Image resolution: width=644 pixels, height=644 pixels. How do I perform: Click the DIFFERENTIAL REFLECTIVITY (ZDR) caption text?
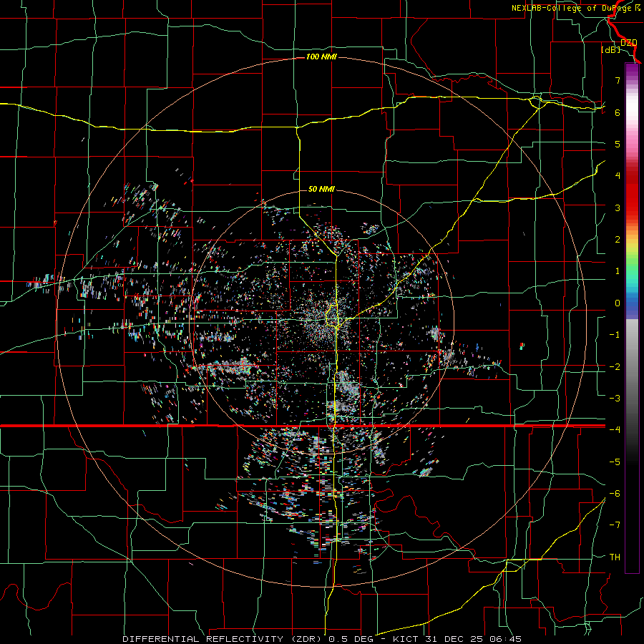click(223, 639)
